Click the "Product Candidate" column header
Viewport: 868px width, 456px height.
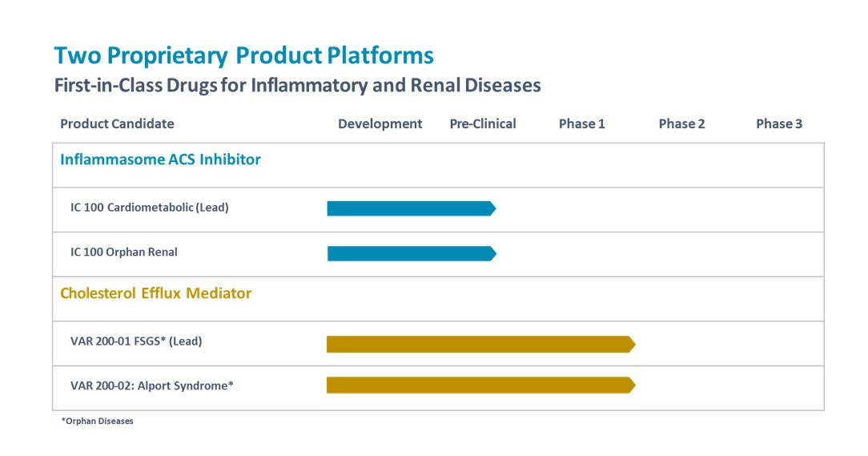(x=117, y=123)
